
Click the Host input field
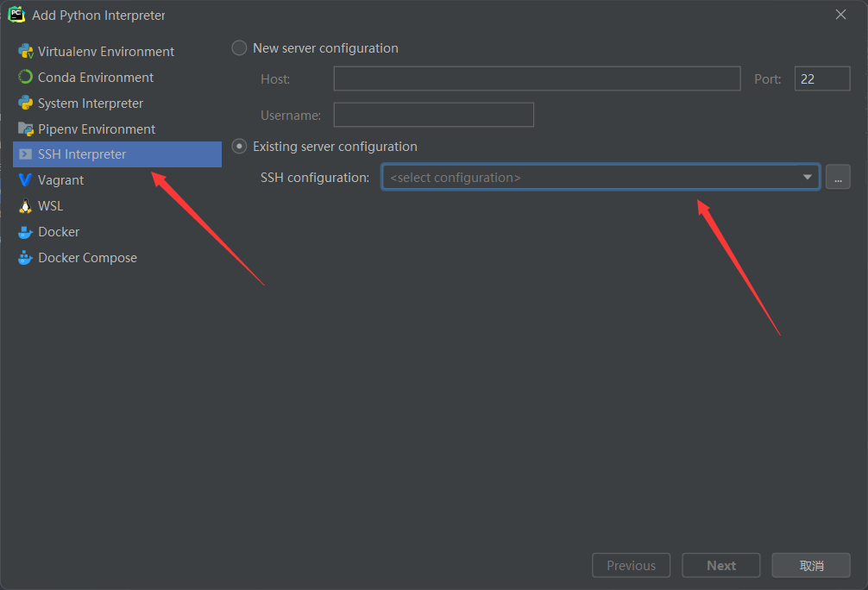point(537,78)
